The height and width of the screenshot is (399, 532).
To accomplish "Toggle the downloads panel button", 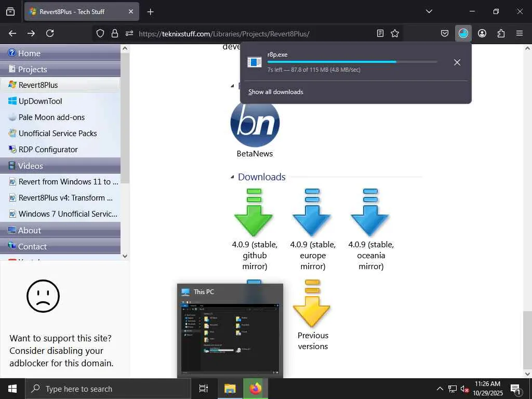I will coord(463,33).
